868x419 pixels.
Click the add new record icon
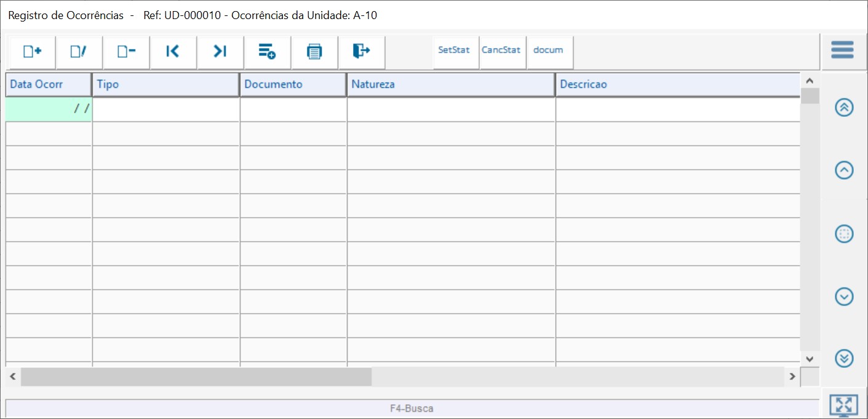(x=32, y=52)
